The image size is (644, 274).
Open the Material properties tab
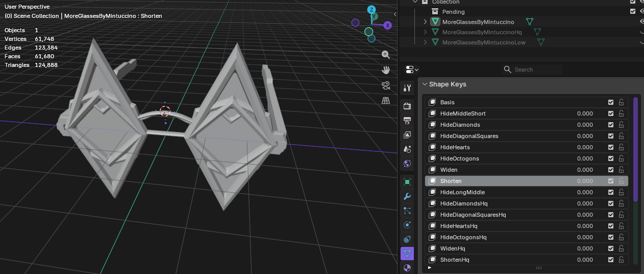[407, 267]
